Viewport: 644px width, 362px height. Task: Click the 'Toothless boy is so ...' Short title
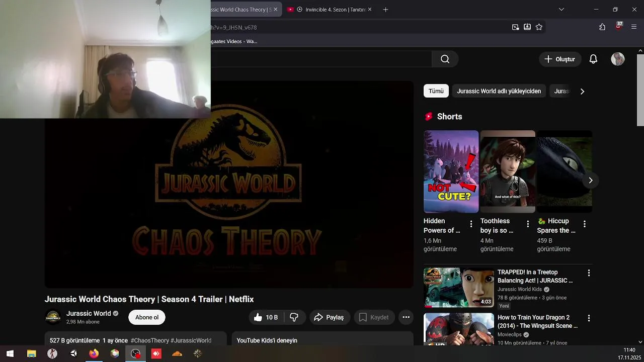pyautogui.click(x=497, y=226)
